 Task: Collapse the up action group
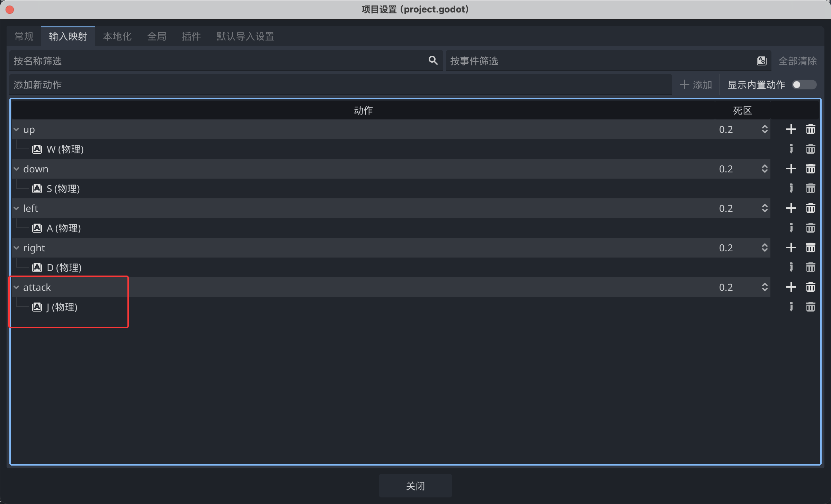click(16, 129)
